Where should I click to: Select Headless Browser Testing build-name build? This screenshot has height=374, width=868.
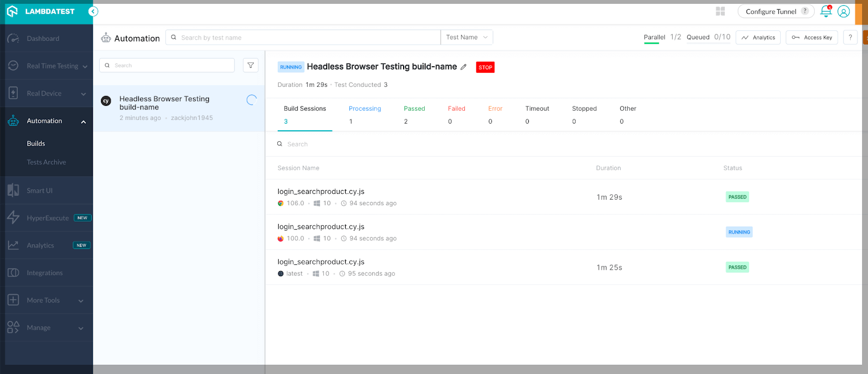[179, 108]
